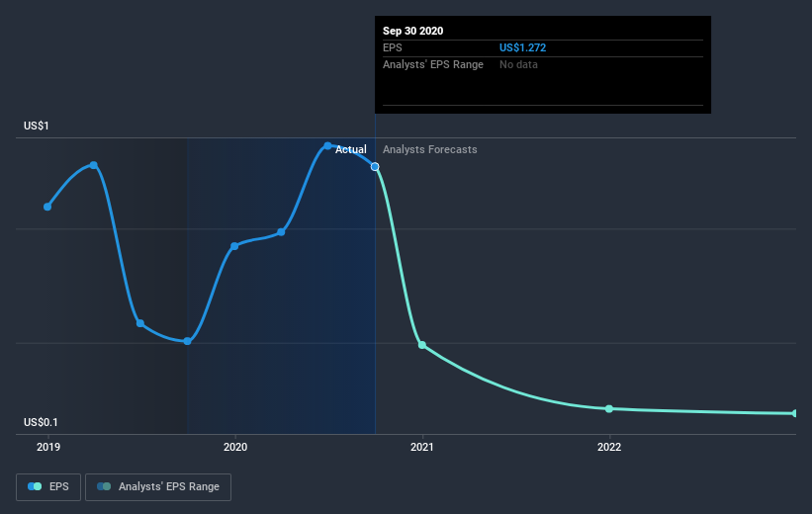
Task: Toggle the Analysts' EPS Range legend
Action: (x=158, y=487)
